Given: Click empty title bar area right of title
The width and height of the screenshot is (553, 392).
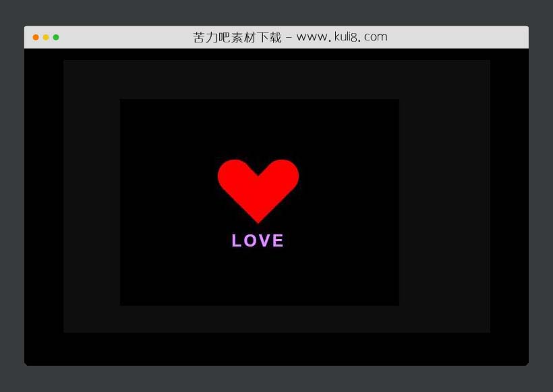Looking at the screenshot, I should [x=459, y=37].
